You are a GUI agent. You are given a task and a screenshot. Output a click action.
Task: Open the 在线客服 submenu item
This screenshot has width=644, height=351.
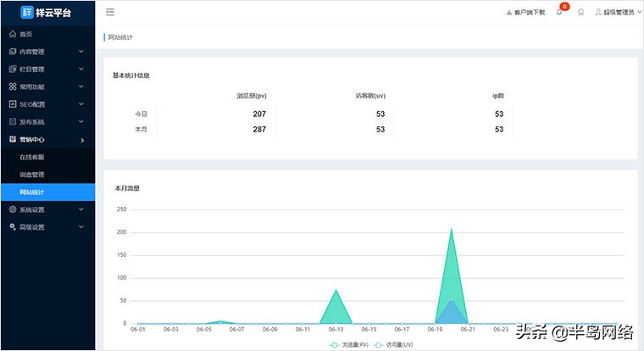(x=32, y=157)
